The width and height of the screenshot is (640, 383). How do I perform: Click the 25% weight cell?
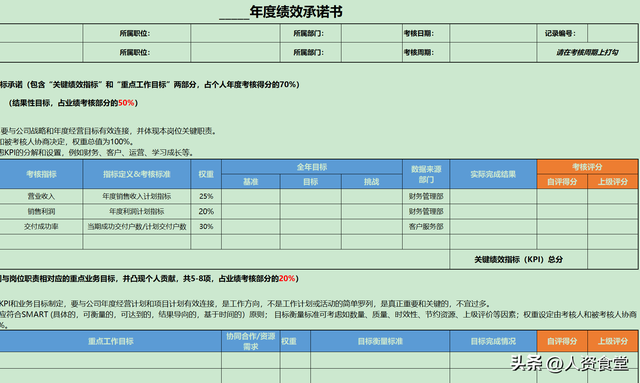(206, 196)
